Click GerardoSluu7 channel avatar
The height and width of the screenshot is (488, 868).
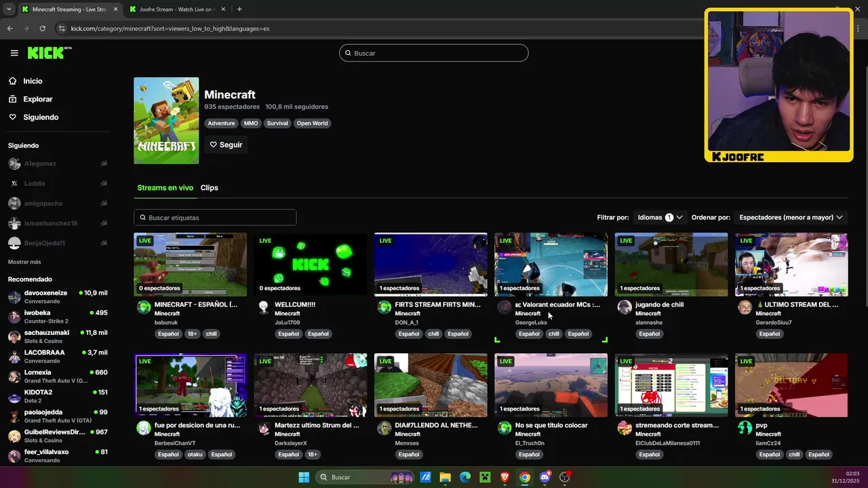pyautogui.click(x=745, y=307)
